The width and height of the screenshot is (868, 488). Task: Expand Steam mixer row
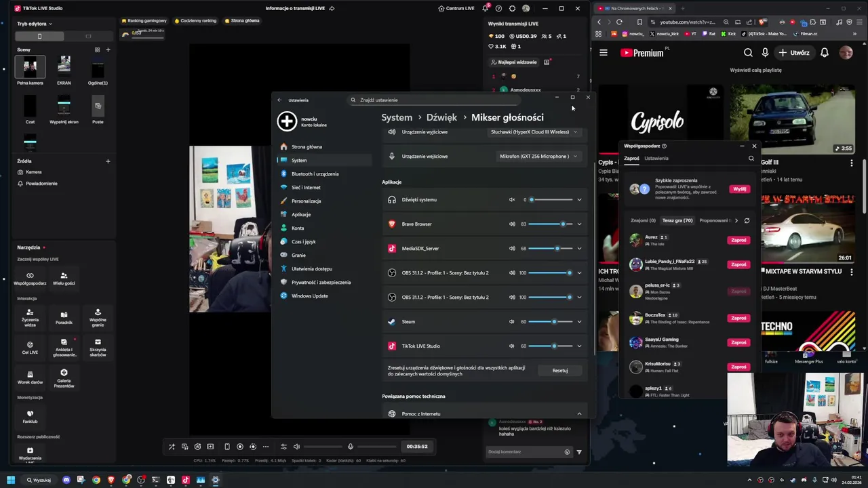click(x=579, y=322)
